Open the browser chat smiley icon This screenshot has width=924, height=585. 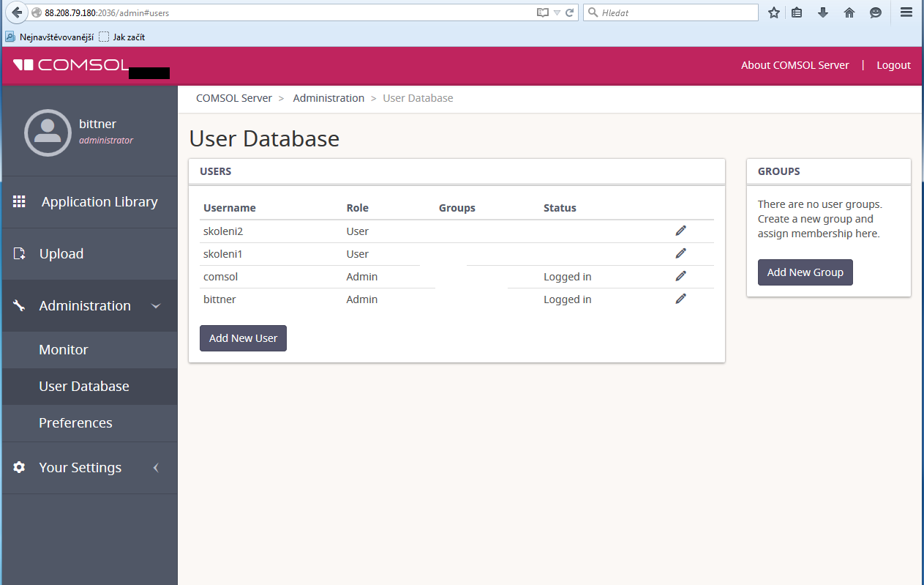[876, 12]
